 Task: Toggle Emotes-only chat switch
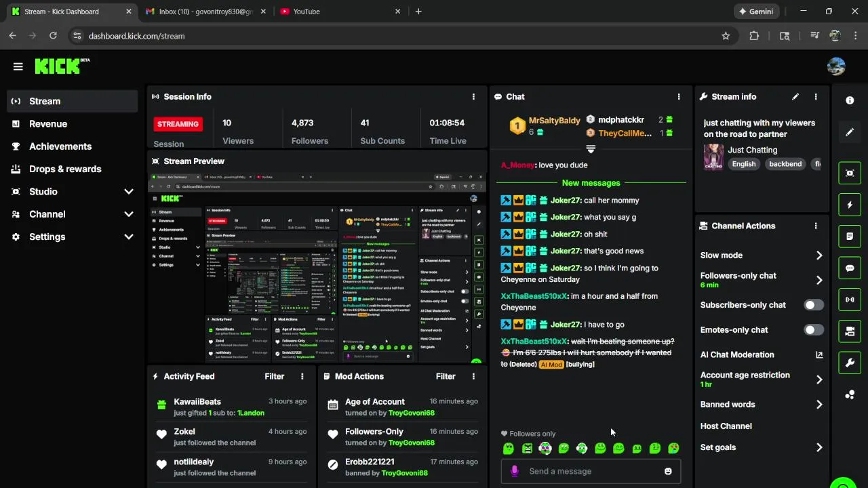pos(814,330)
